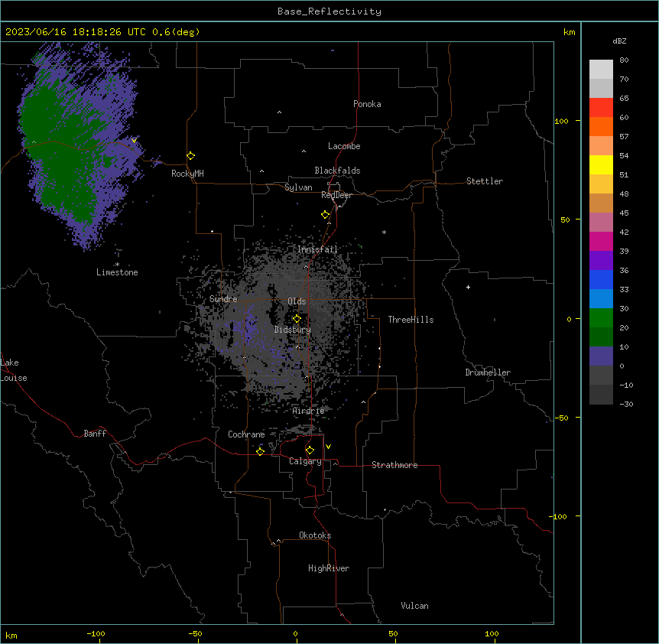Click the RedDeer city label

click(336, 195)
